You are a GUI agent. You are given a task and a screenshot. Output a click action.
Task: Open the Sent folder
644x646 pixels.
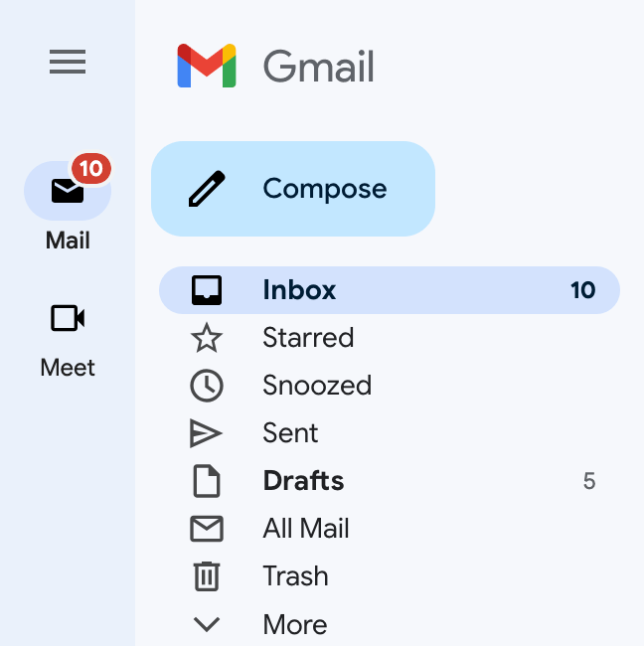click(390, 433)
